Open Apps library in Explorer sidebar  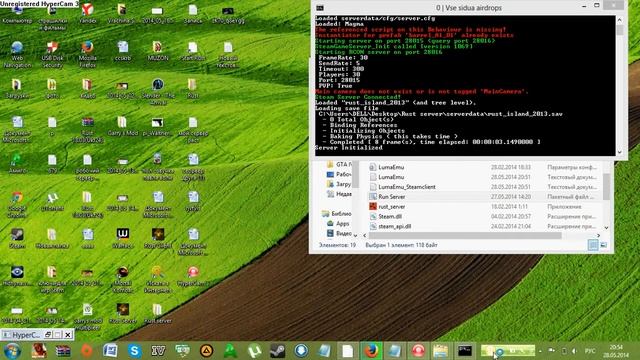[x=338, y=223]
